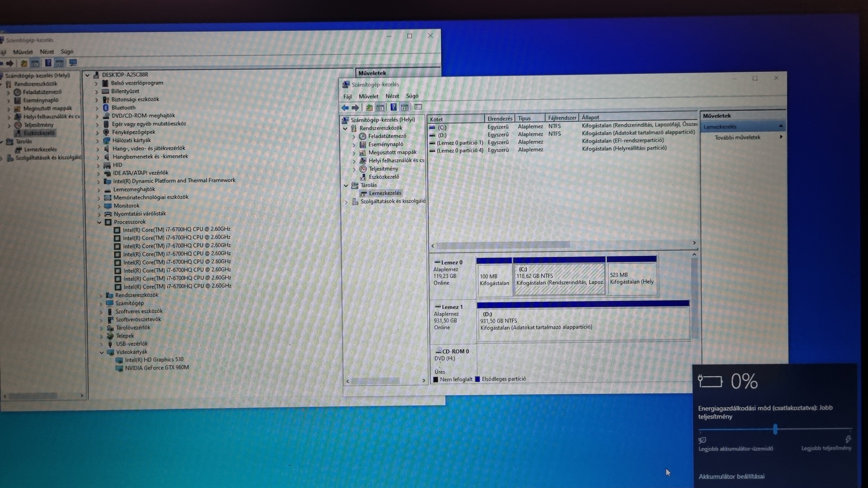868x488 pixels.
Task: Select Eszközkezelő in the front window tree
Action: tap(383, 177)
